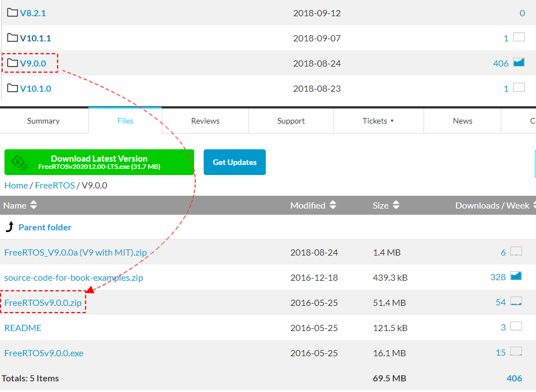
Task: Click the V9.0.0 folder icon
Action: click(x=13, y=63)
